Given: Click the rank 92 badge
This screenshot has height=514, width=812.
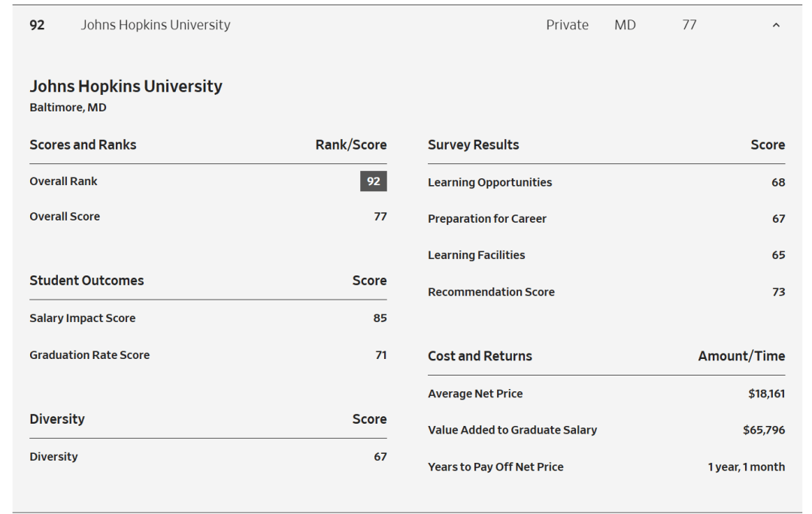Looking at the screenshot, I should 373,181.
